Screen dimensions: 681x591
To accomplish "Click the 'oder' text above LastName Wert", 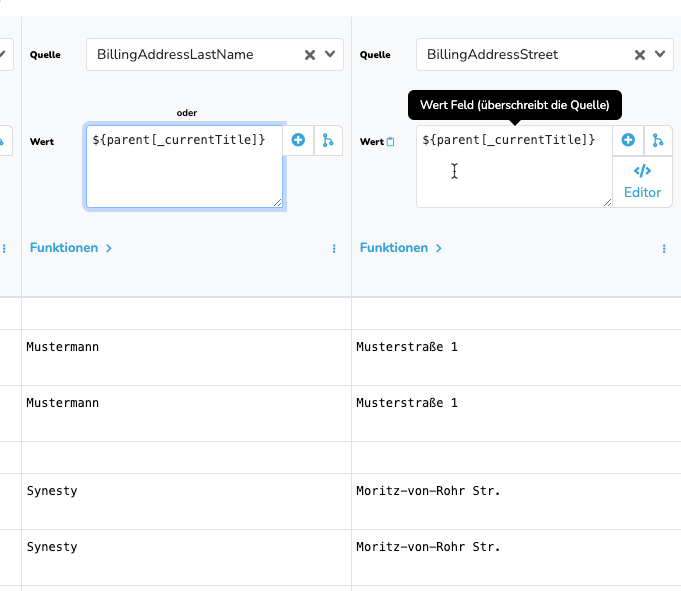I will [x=187, y=113].
